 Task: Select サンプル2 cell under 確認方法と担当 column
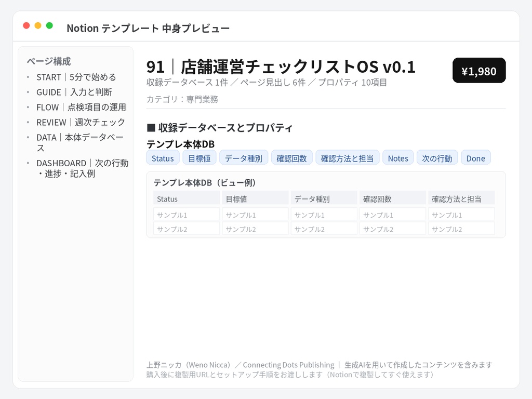pos(461,229)
